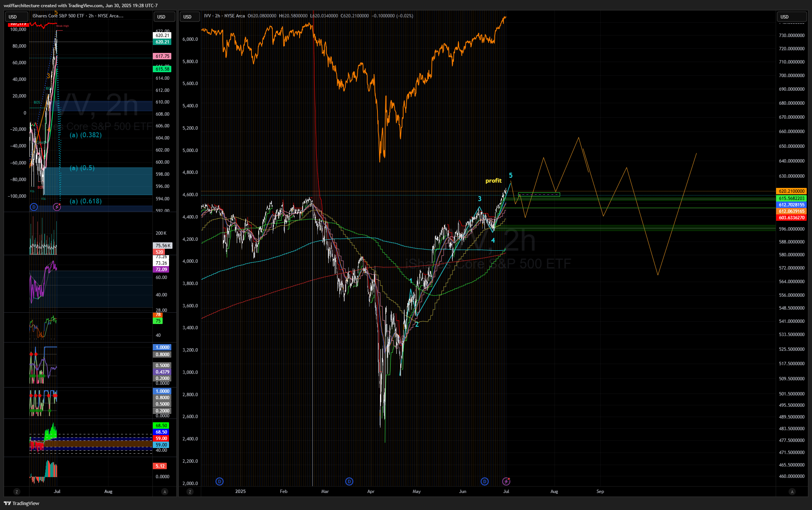812x510 pixels.
Task: Select the Elliott wave label 5 on the main chart
Action: 511,175
